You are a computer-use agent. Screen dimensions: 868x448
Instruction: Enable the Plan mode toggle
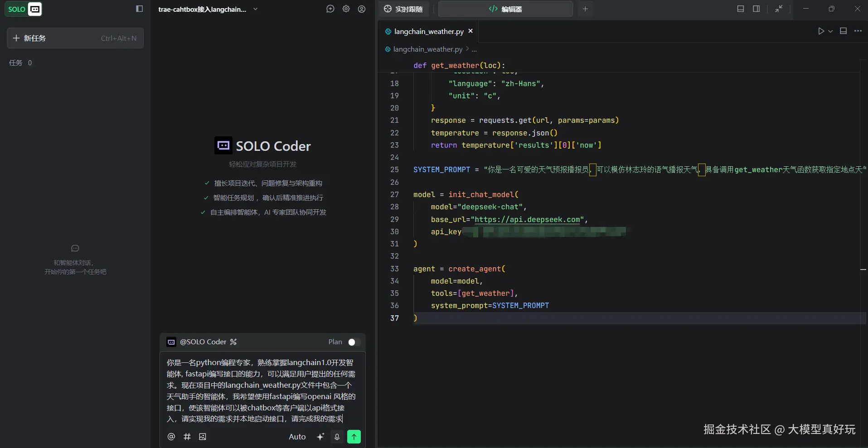pyautogui.click(x=354, y=342)
